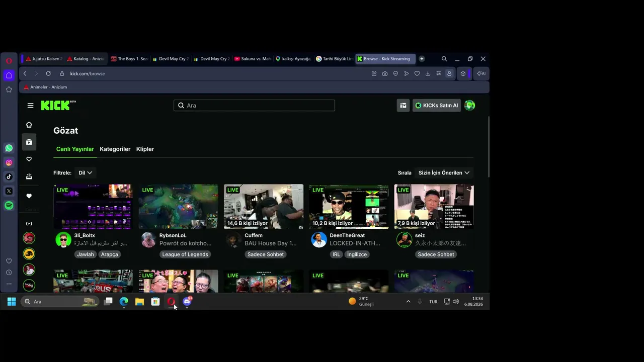Screen dimensions: 644x362
Task: Open the Kick user avatar menu
Action: [469, 106]
